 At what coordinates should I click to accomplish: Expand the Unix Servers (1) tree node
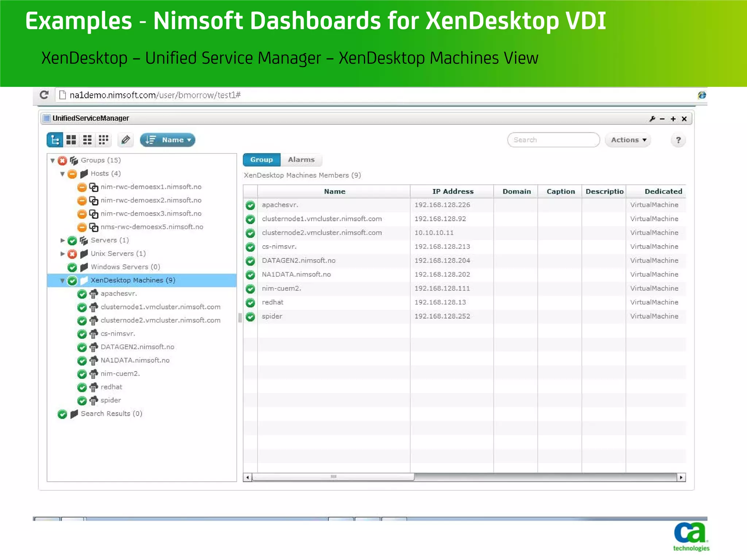point(62,254)
